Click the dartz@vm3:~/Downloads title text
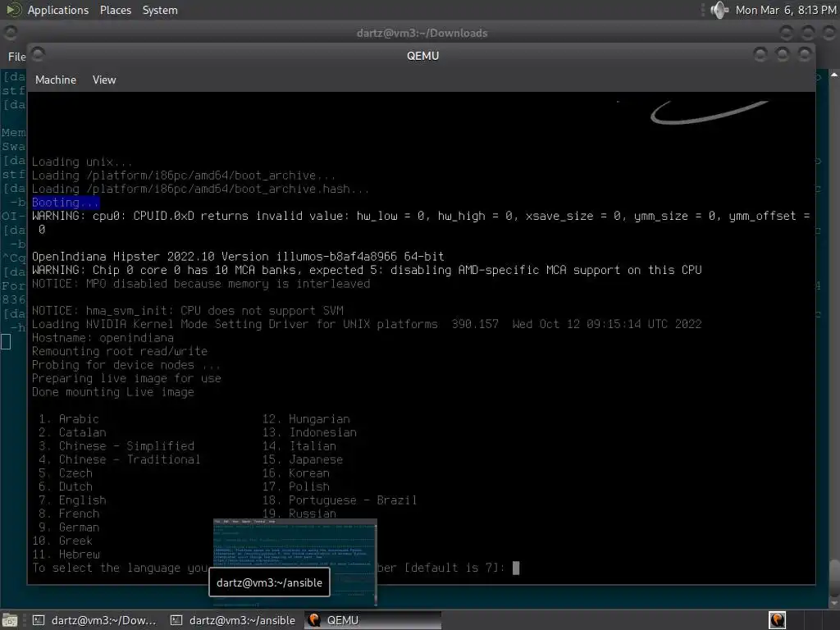This screenshot has width=840, height=630. pyautogui.click(x=422, y=33)
